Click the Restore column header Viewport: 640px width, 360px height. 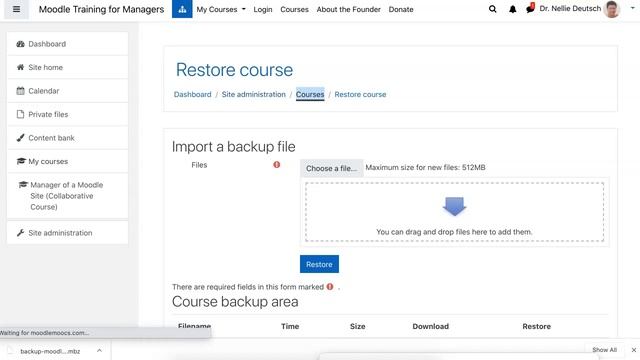pyautogui.click(x=536, y=326)
